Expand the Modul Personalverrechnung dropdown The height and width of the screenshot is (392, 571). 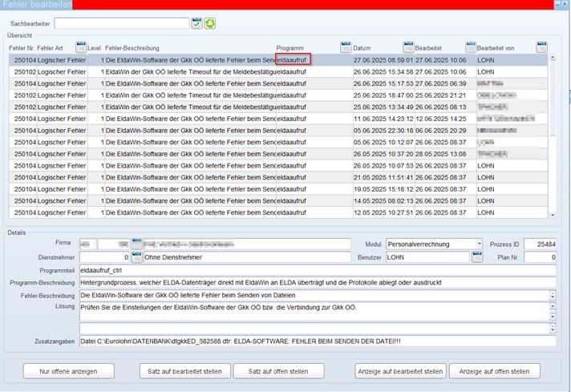coord(480,244)
